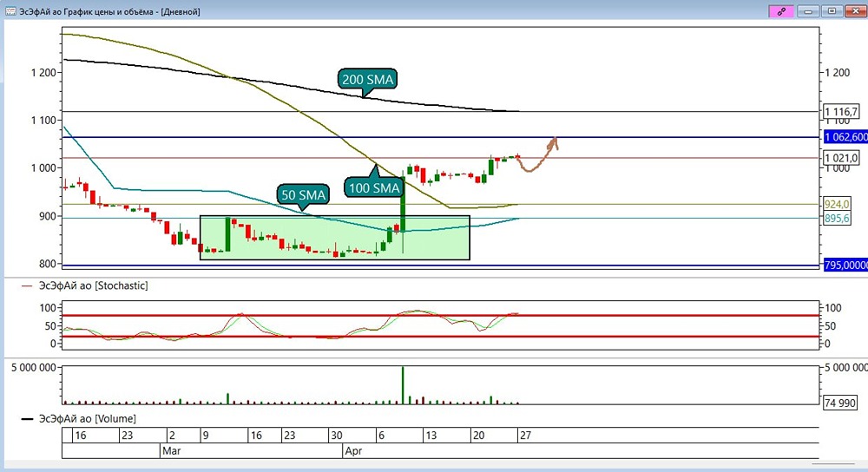Click the 'ЭсЭфАй ао [Stochastic]' legend label

(x=93, y=285)
